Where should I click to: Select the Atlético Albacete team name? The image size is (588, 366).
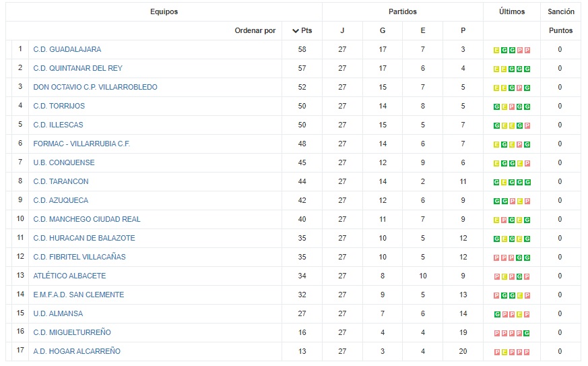tap(69, 276)
